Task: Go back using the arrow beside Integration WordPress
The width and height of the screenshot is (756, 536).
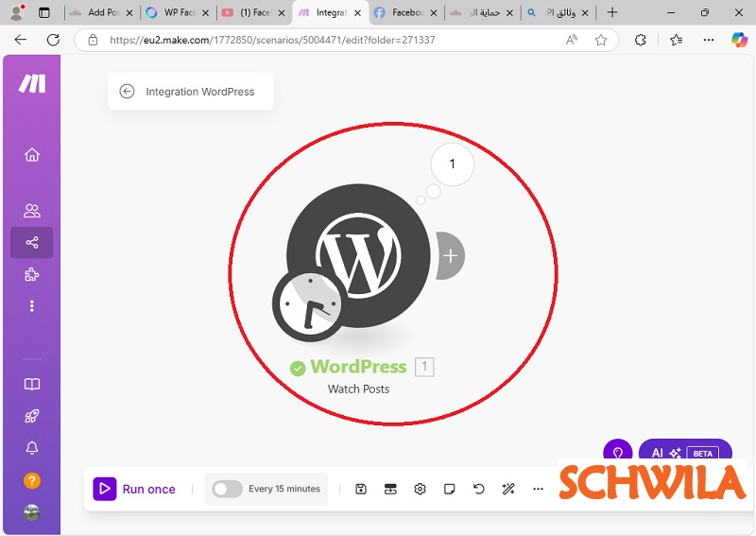Action: coord(127,91)
